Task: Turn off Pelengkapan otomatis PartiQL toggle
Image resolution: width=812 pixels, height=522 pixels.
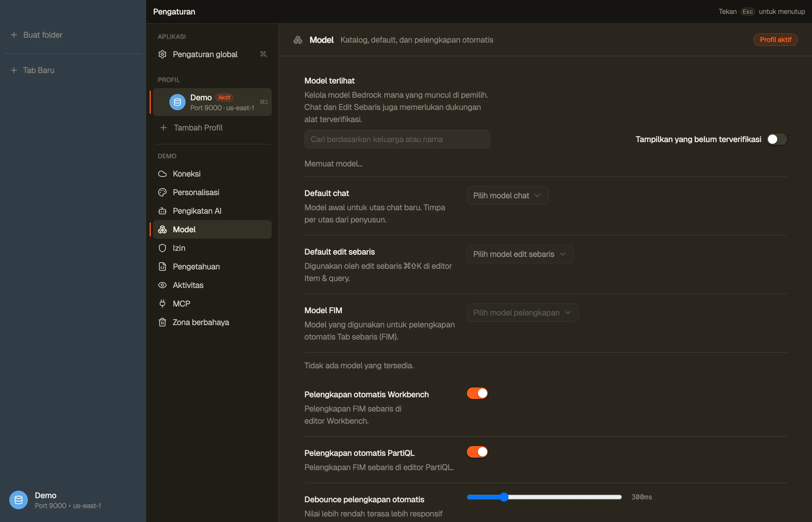Action: [477, 452]
